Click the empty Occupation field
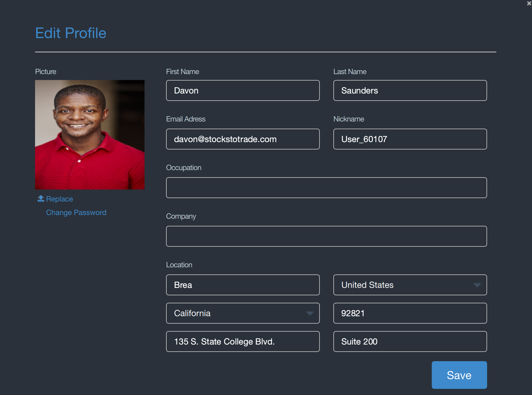 pyautogui.click(x=326, y=188)
